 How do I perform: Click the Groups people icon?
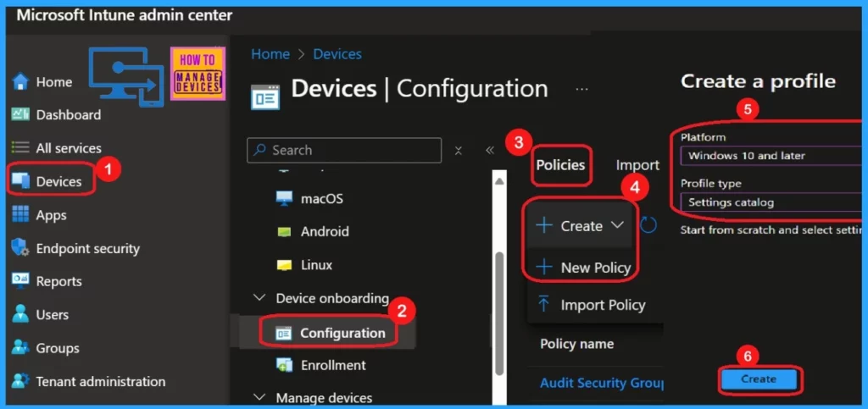pyautogui.click(x=20, y=348)
